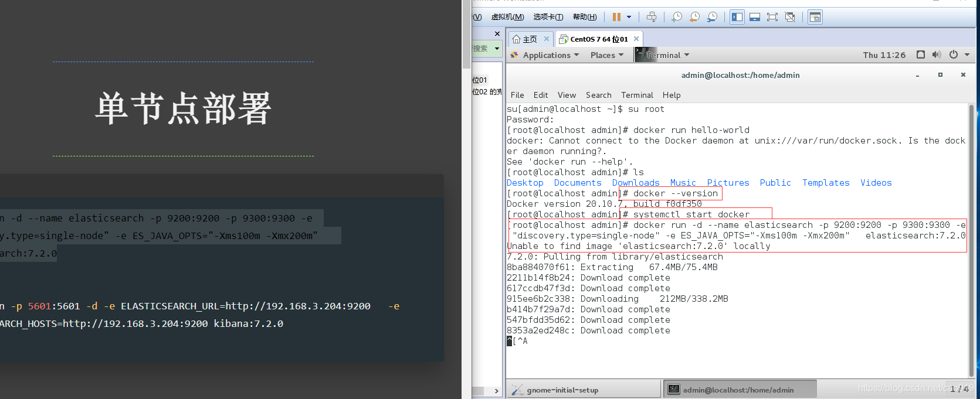Click the admin@localhost:/home/admin taskbar button
Screen dimensions: 980x399
pos(740,390)
